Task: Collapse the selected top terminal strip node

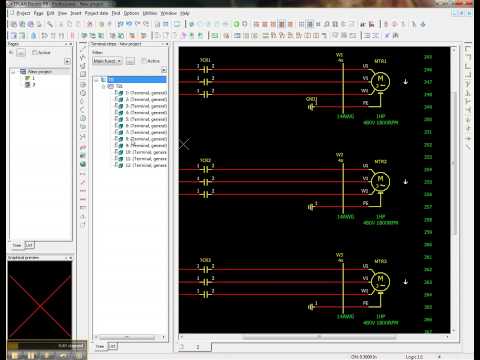Action: pyautogui.click(x=97, y=80)
